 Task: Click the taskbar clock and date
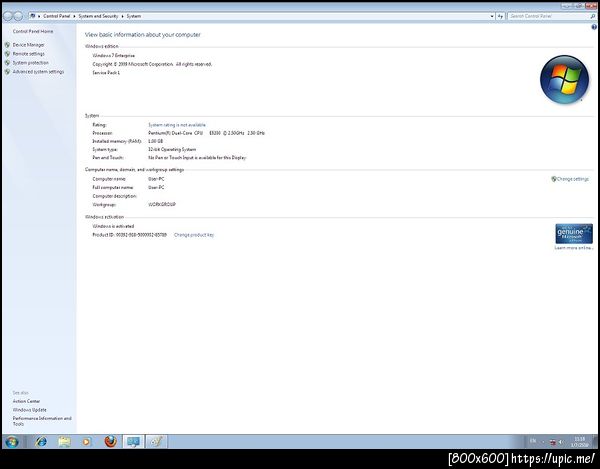tap(580, 442)
